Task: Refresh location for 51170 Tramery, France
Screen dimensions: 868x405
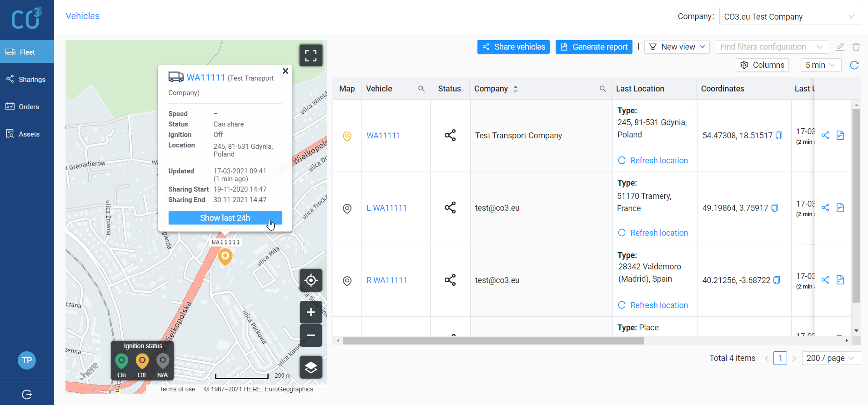Action: pyautogui.click(x=653, y=233)
